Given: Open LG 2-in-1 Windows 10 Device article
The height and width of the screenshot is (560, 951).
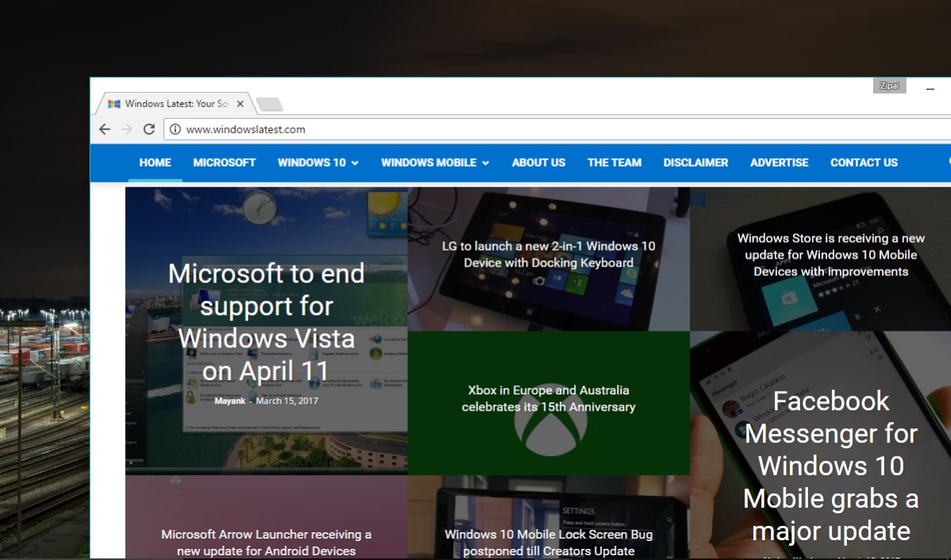Looking at the screenshot, I should pos(549,255).
